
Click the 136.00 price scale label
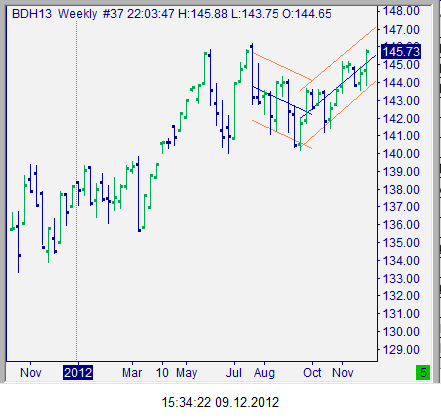401,225
